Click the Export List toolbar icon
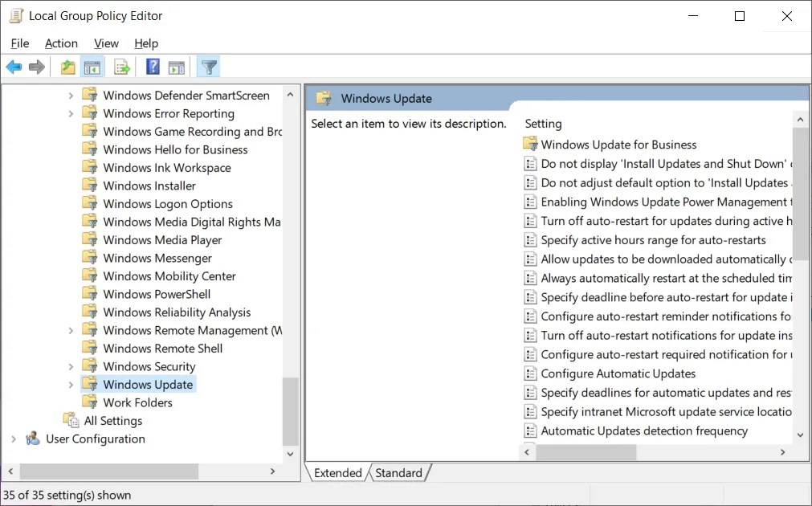Image resolution: width=812 pixels, height=506 pixels. coord(121,67)
